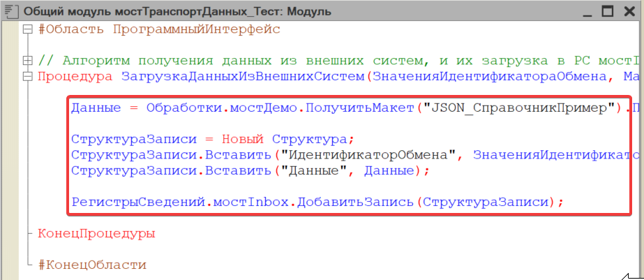
Task: Click the string "JSON_СправочникПример"
Action: [519, 108]
